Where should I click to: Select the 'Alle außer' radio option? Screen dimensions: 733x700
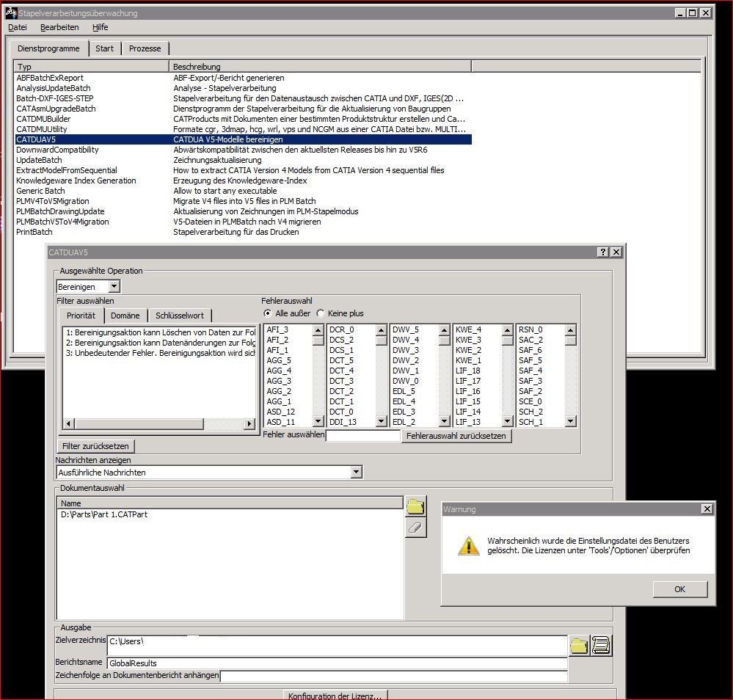267,313
